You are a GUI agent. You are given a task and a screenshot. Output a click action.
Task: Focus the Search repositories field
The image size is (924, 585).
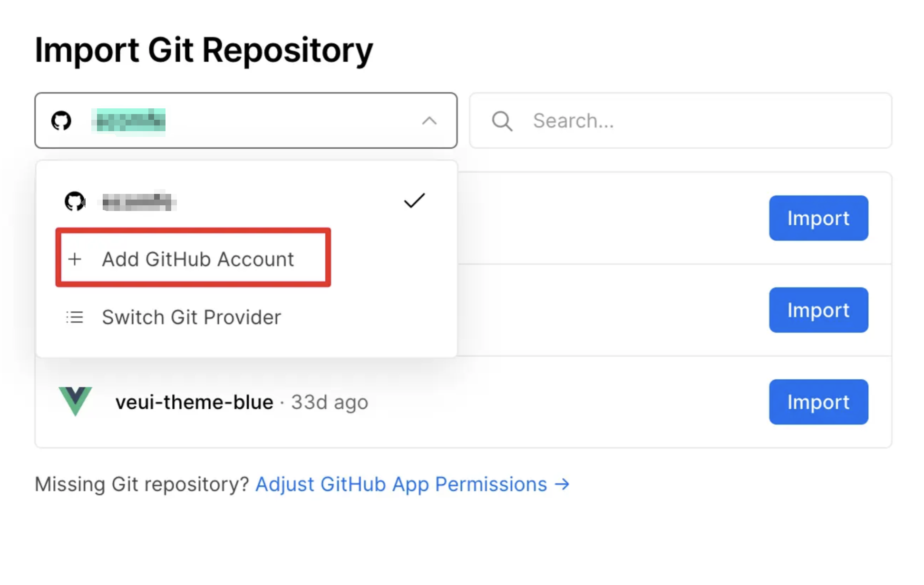pyautogui.click(x=681, y=121)
